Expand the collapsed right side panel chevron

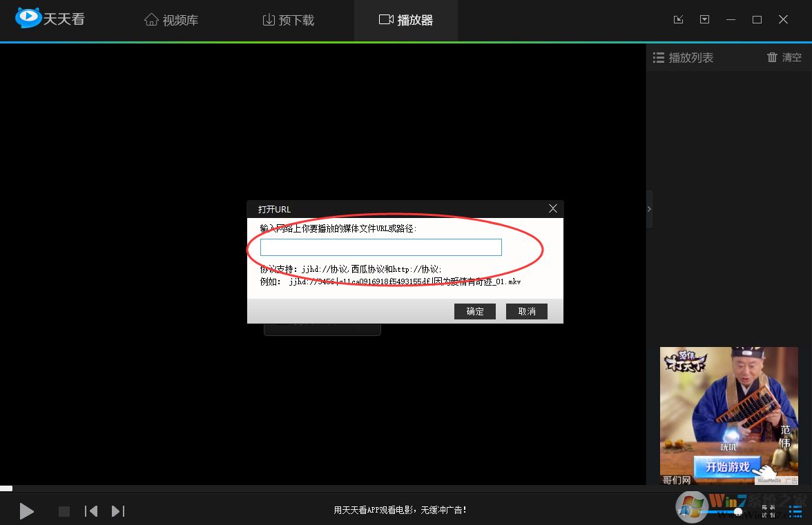coord(648,208)
